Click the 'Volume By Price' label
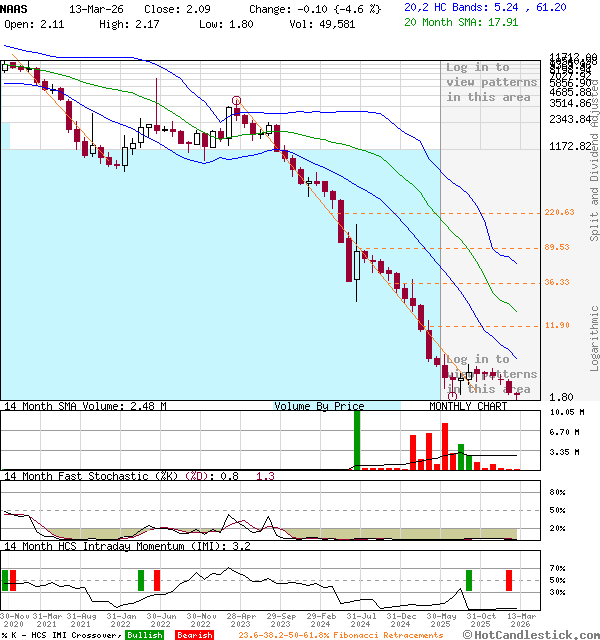This screenshot has width=600, height=640. (x=319, y=407)
